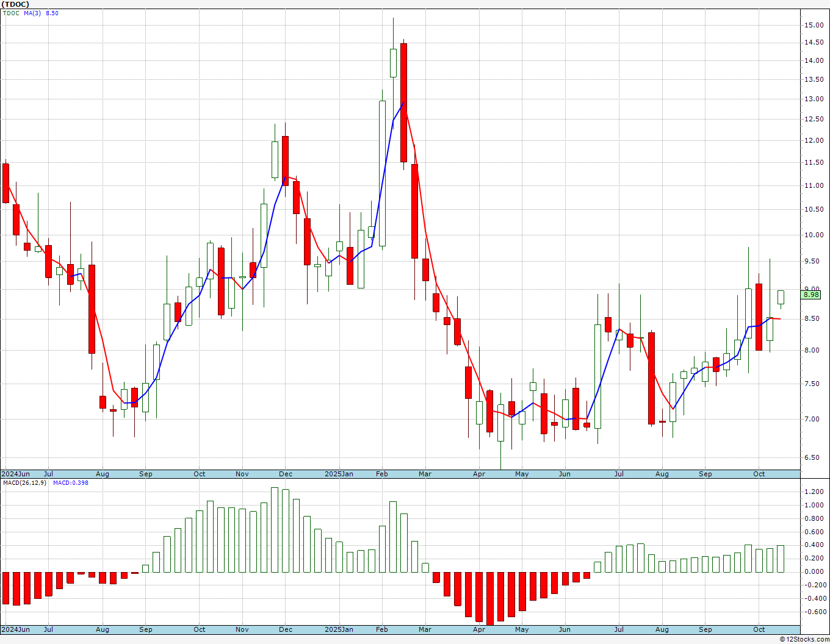Click the 0.600 MACD axis label
Viewport: 830px width, 644px height.
point(814,532)
